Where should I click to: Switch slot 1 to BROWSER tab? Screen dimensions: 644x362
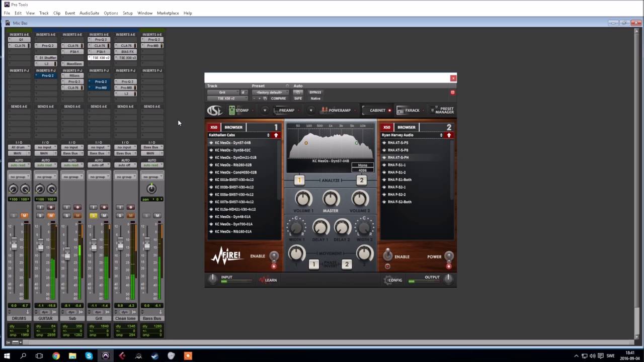click(x=233, y=127)
